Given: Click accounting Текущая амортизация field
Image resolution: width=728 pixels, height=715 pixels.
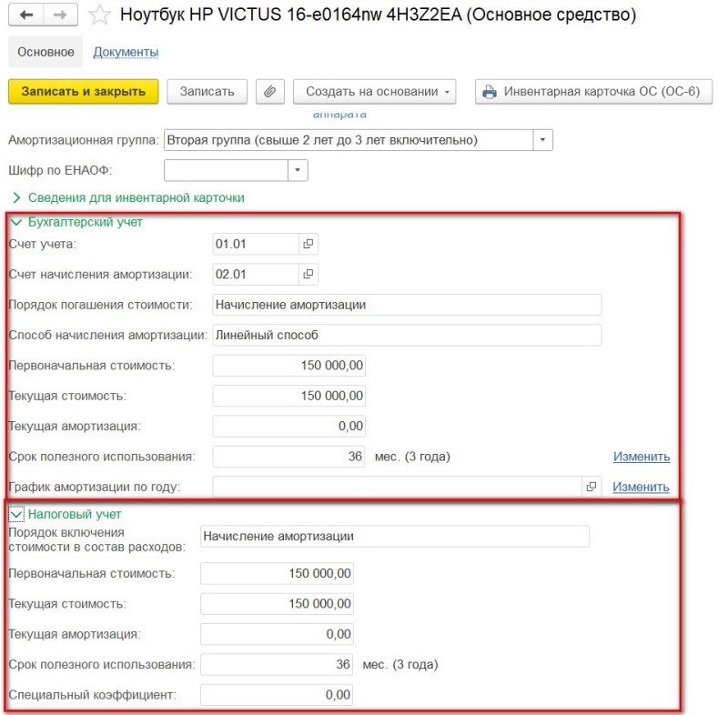Looking at the screenshot, I should 288,426.
